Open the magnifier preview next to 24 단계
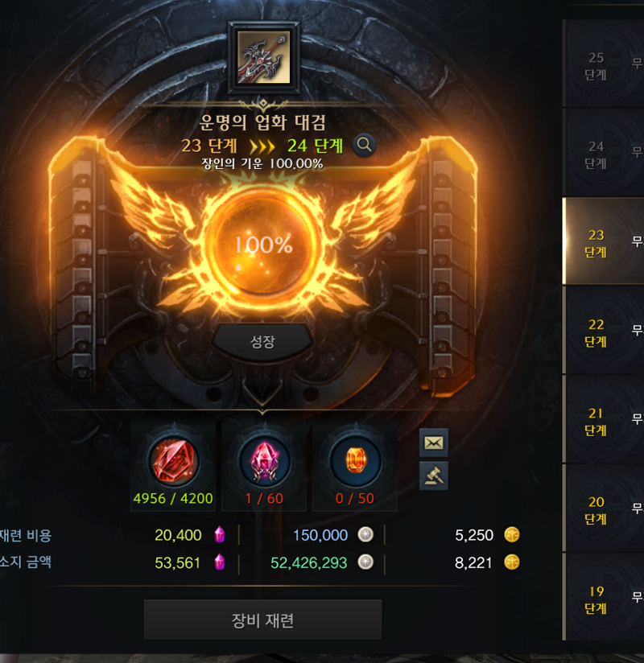This screenshot has height=663, width=644. tap(364, 145)
